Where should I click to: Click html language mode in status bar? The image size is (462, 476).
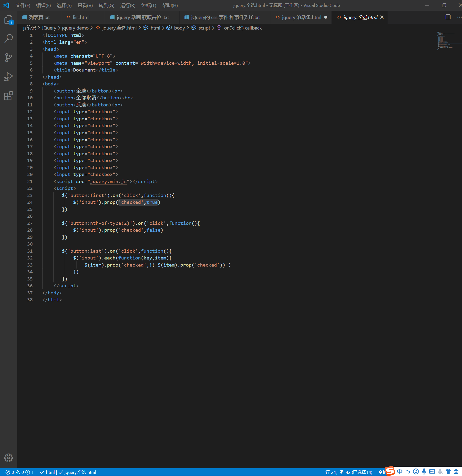tap(48, 472)
